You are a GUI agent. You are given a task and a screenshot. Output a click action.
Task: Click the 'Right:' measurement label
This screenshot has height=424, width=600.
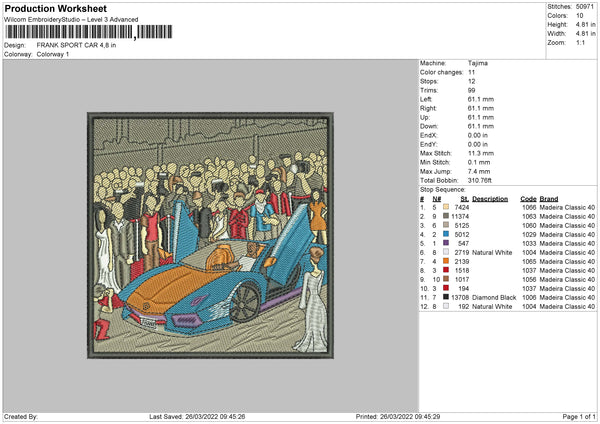(x=428, y=108)
